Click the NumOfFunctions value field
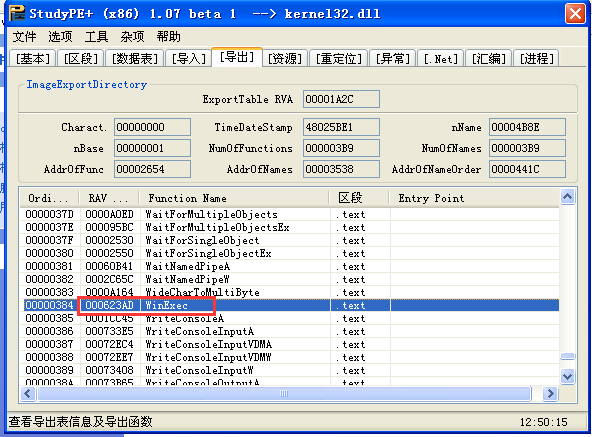Viewport: 592px width, 437px height. pos(341,148)
